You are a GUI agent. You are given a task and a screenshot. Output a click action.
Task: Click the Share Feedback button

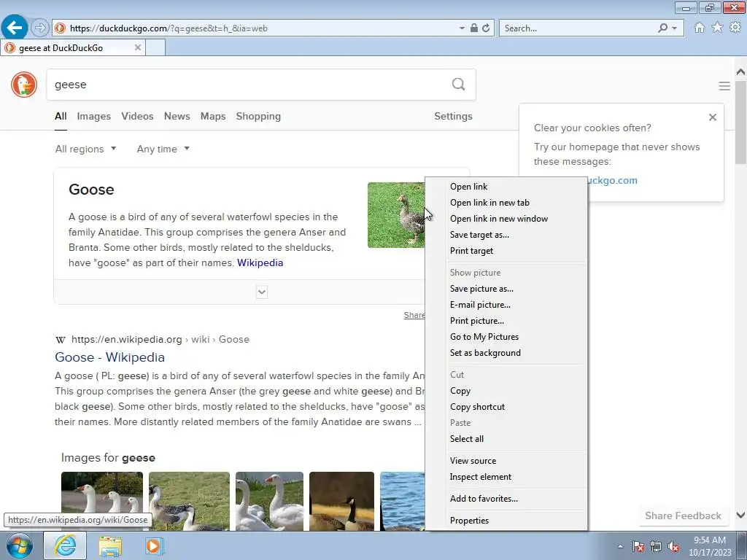[x=683, y=516]
